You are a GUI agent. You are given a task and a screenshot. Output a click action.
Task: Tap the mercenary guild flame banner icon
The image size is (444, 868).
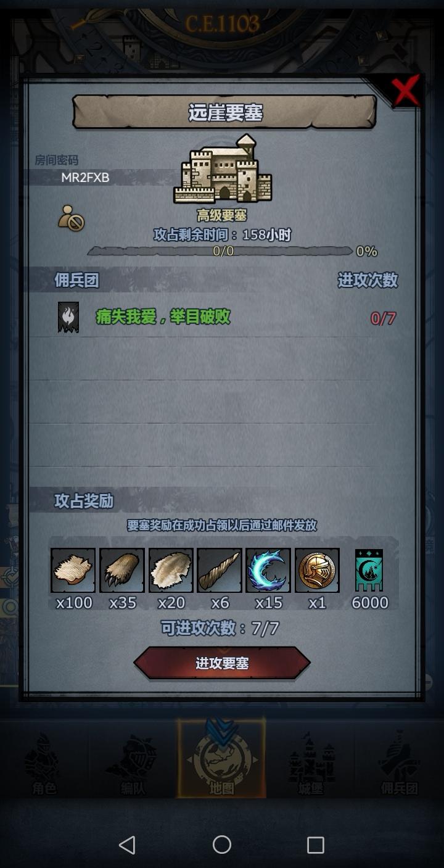(68, 317)
